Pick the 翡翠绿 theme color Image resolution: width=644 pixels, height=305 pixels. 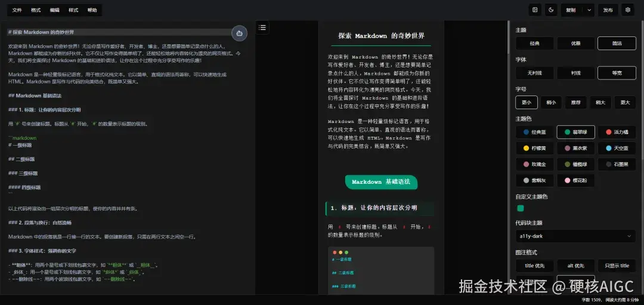pyautogui.click(x=575, y=132)
